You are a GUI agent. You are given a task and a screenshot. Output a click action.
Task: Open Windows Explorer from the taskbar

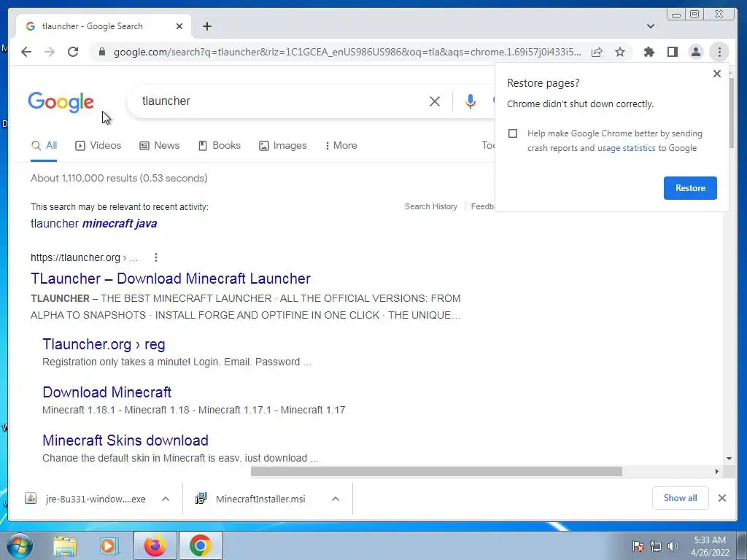[65, 545]
